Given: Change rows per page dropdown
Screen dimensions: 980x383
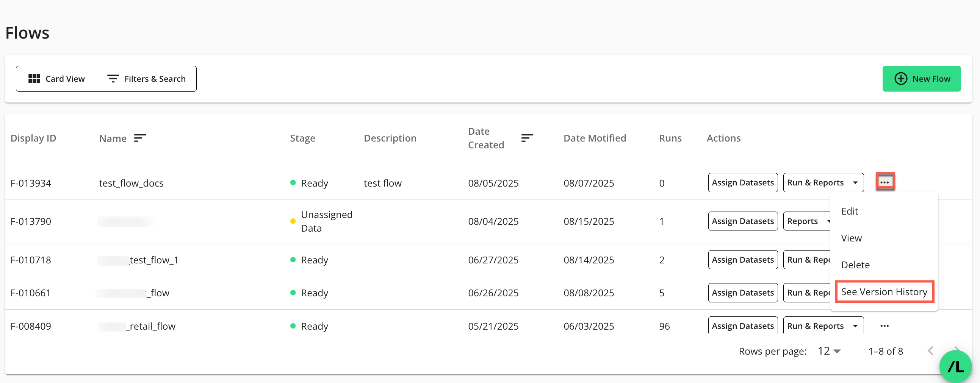Looking at the screenshot, I should [829, 351].
